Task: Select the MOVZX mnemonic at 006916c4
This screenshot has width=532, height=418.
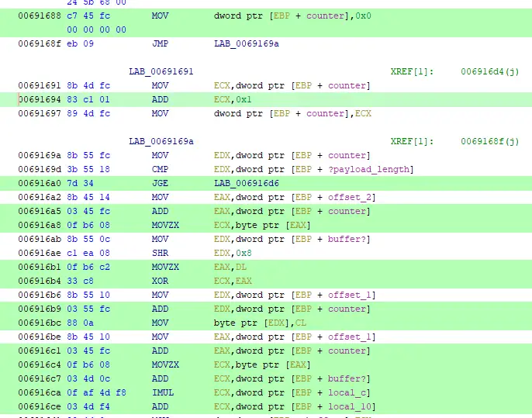Action: [x=165, y=364]
